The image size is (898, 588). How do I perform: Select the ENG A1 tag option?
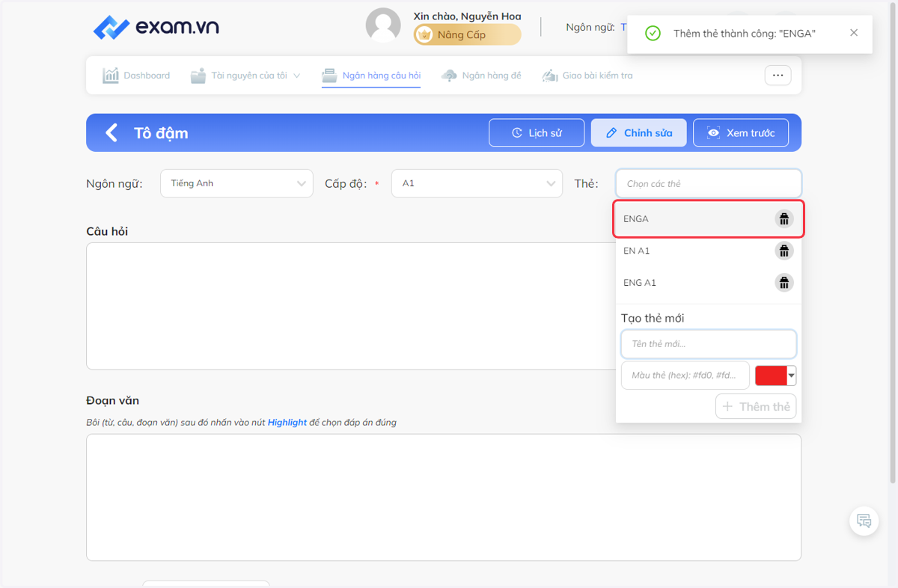click(709, 283)
